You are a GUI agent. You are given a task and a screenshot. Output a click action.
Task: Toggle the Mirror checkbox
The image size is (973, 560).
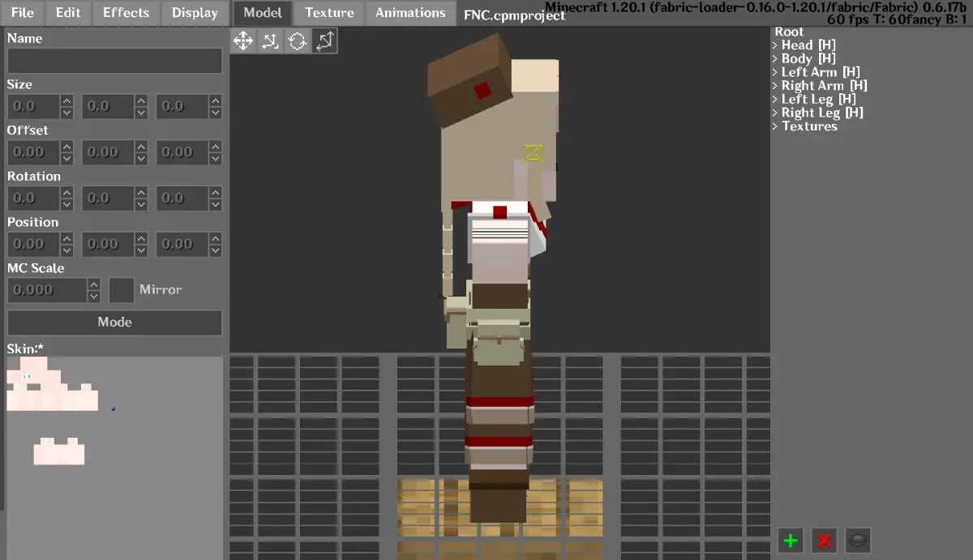pyautogui.click(x=122, y=290)
